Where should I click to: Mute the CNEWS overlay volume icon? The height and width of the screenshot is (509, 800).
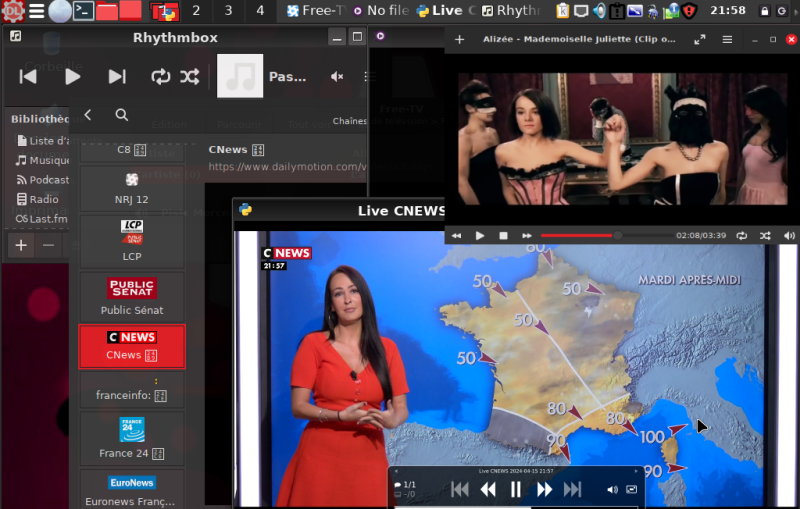[612, 490]
